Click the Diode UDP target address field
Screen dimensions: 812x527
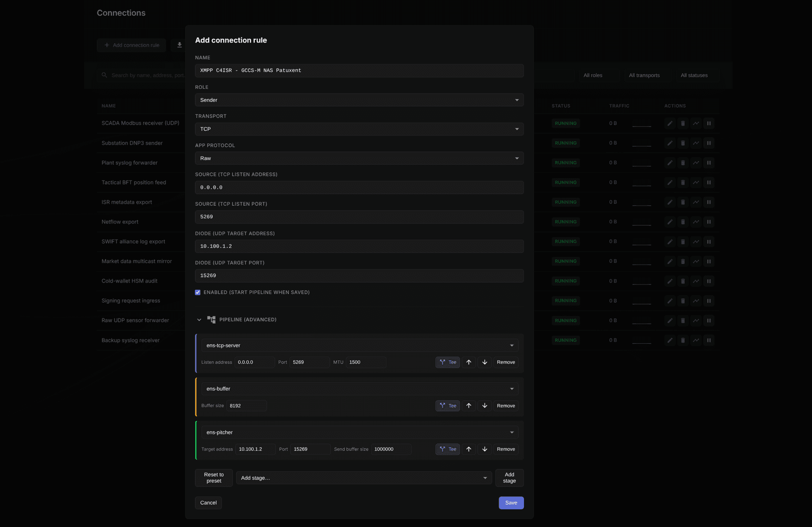[x=359, y=246]
